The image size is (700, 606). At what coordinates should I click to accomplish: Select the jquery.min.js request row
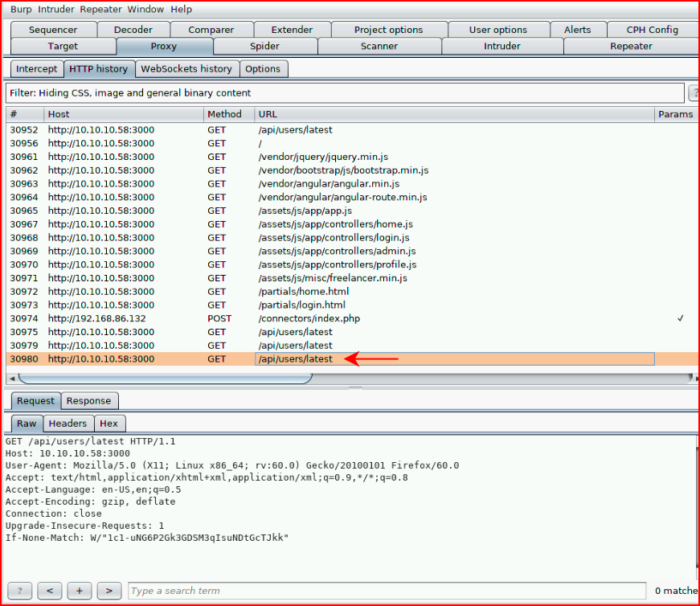coord(352,157)
